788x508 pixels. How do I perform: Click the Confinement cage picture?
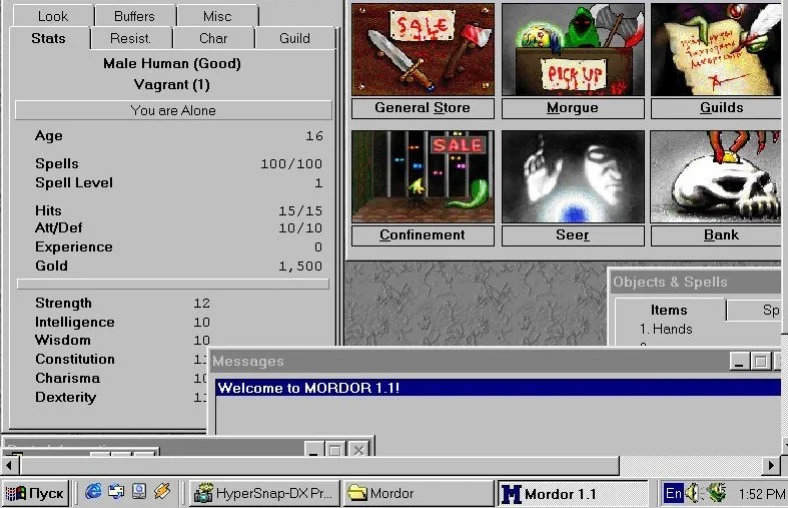[x=423, y=176]
